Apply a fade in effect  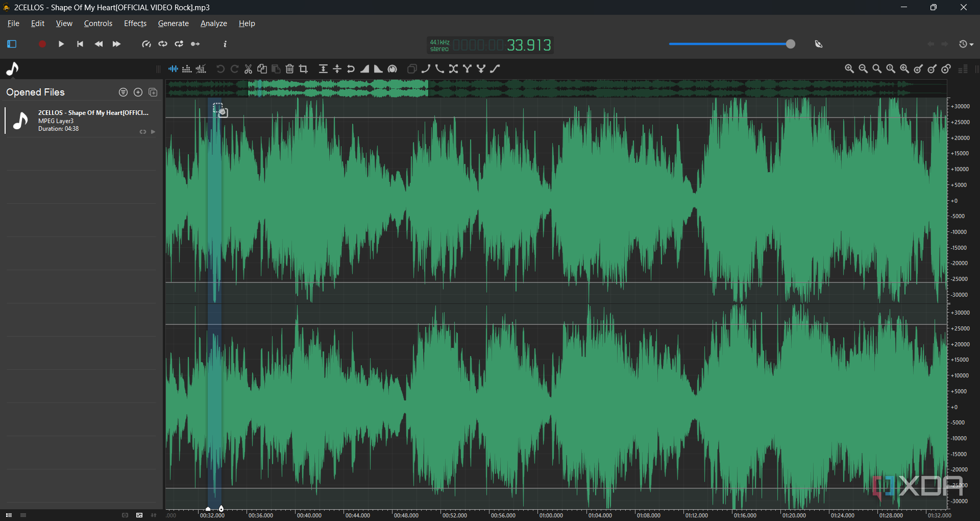(364, 69)
